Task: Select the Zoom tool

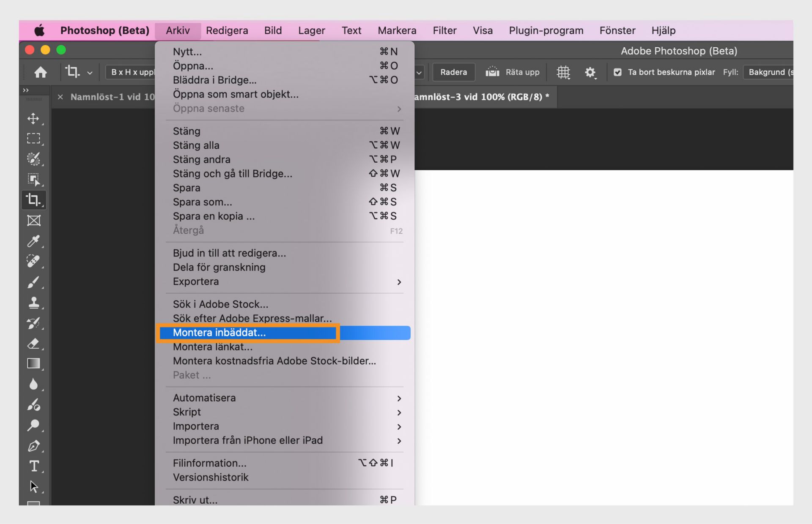Action: 34,425
